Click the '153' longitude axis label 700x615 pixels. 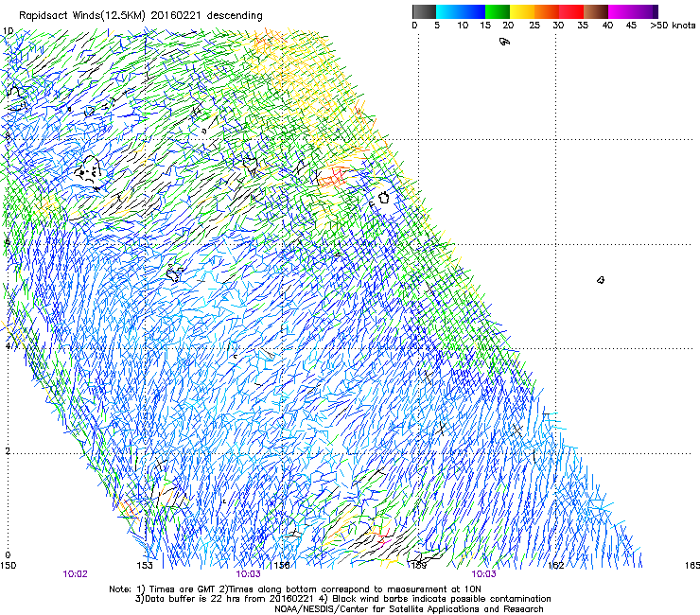click(145, 566)
